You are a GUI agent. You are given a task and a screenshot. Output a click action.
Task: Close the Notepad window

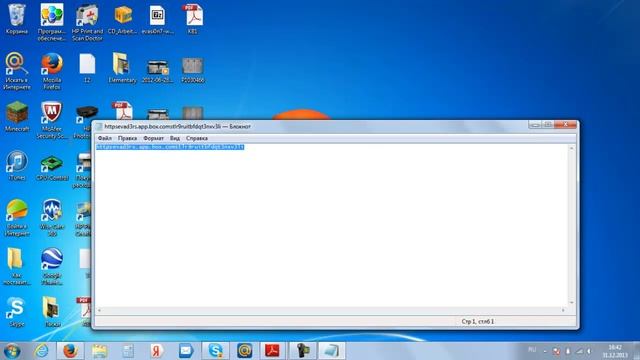(566, 124)
